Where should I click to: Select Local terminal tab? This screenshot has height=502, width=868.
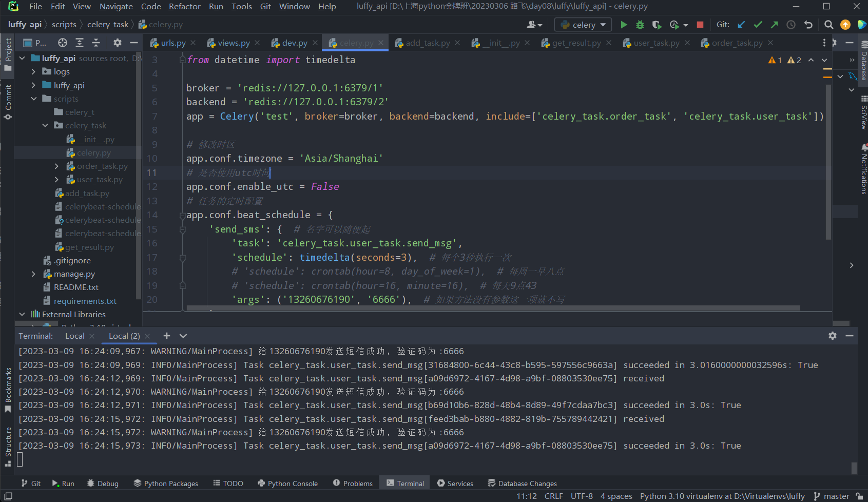point(75,336)
